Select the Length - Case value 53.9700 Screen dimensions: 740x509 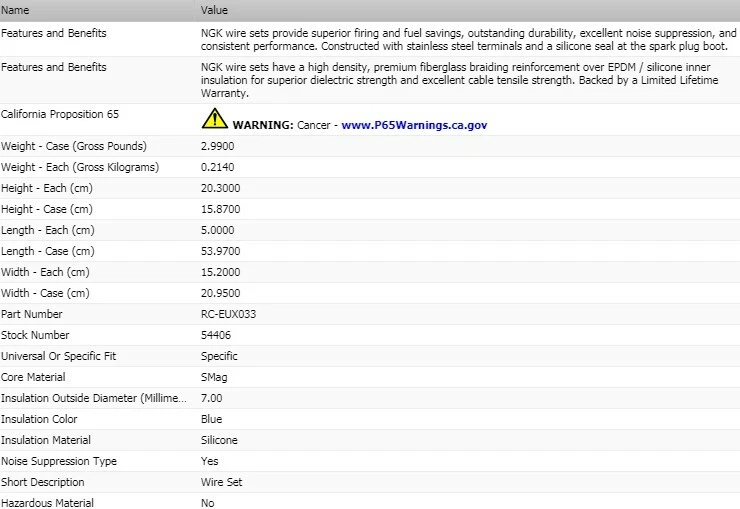click(x=220, y=251)
